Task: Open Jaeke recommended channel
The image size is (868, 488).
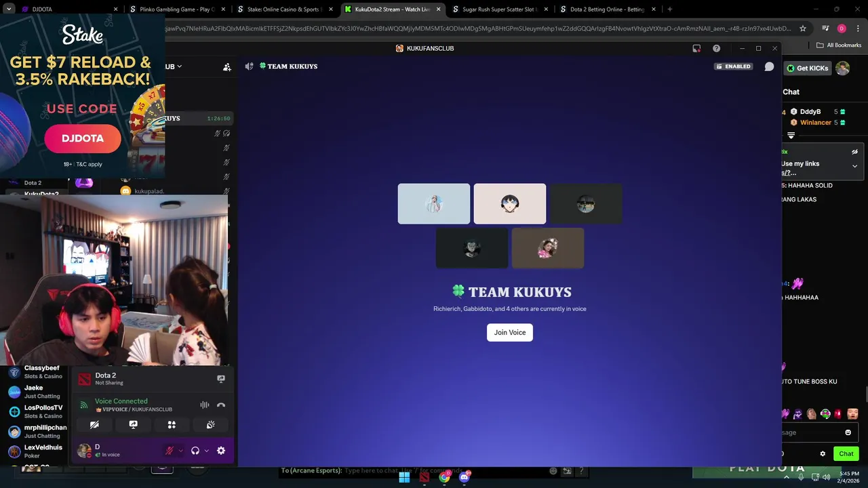Action: (x=37, y=392)
